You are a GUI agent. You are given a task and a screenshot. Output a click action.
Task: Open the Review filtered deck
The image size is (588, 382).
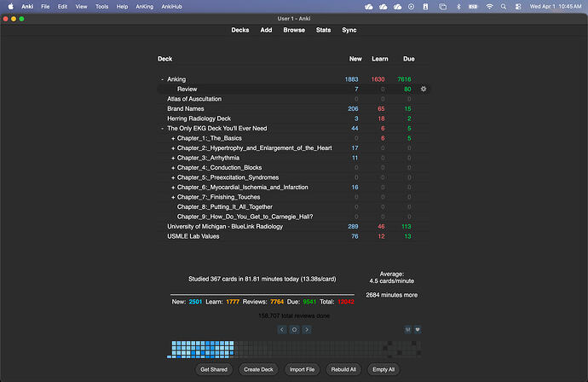(187, 89)
